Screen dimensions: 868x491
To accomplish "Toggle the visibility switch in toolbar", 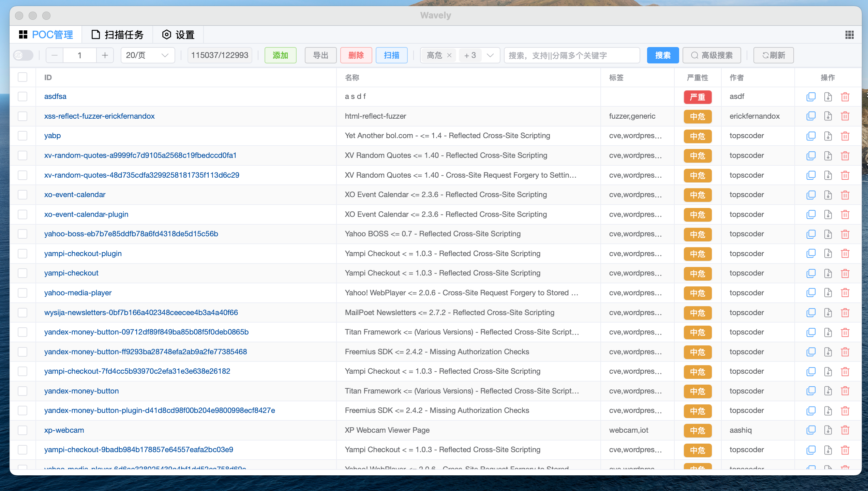I will tap(23, 55).
